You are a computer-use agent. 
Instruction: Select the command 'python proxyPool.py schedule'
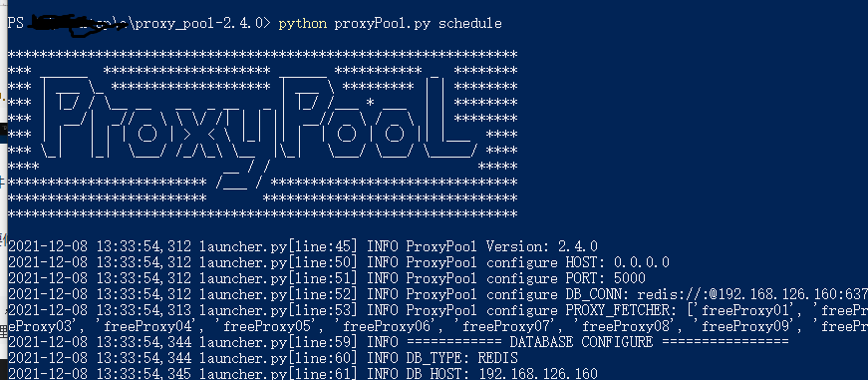coord(391,24)
